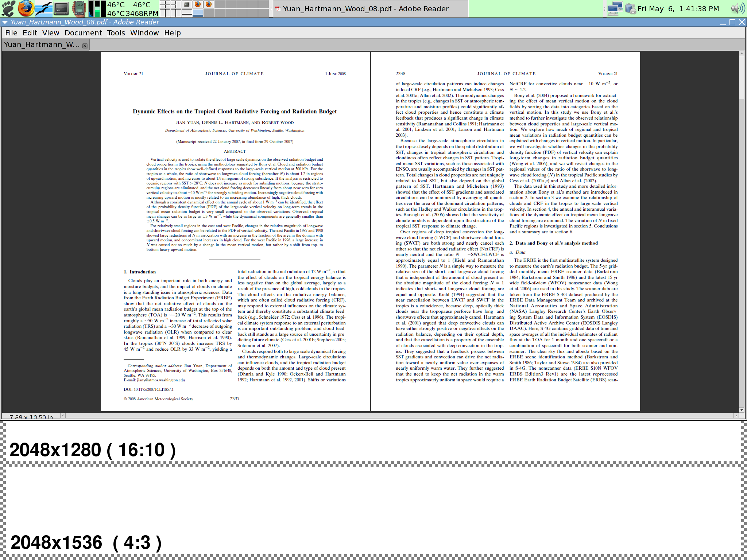Viewport: 747px width, 560px height.
Task: Open the terminal launcher icon
Action: click(x=61, y=8)
